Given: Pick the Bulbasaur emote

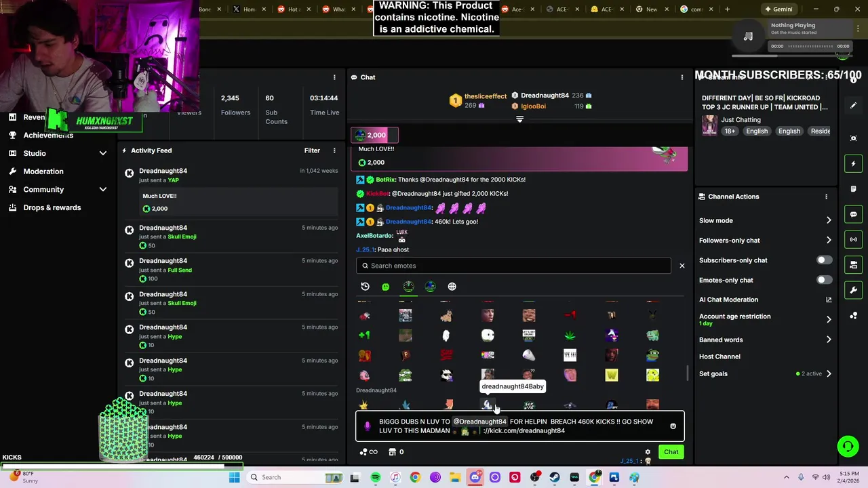Looking at the screenshot, I should [652, 335].
